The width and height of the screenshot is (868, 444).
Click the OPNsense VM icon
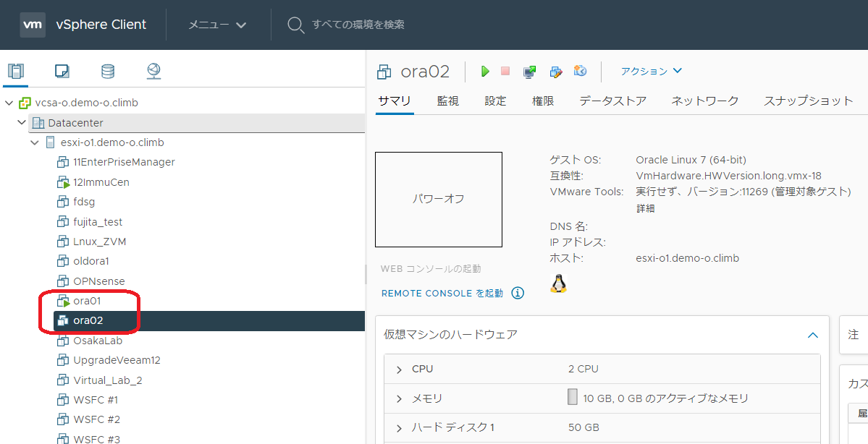coord(62,281)
